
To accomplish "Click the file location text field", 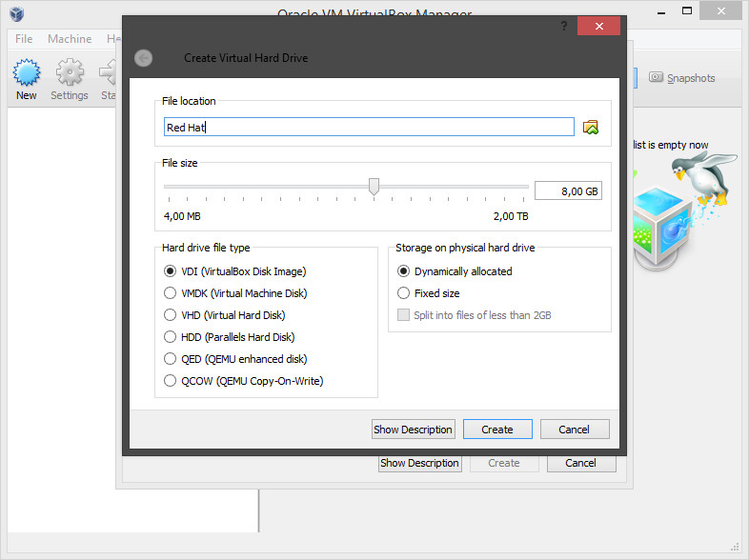I will [369, 127].
